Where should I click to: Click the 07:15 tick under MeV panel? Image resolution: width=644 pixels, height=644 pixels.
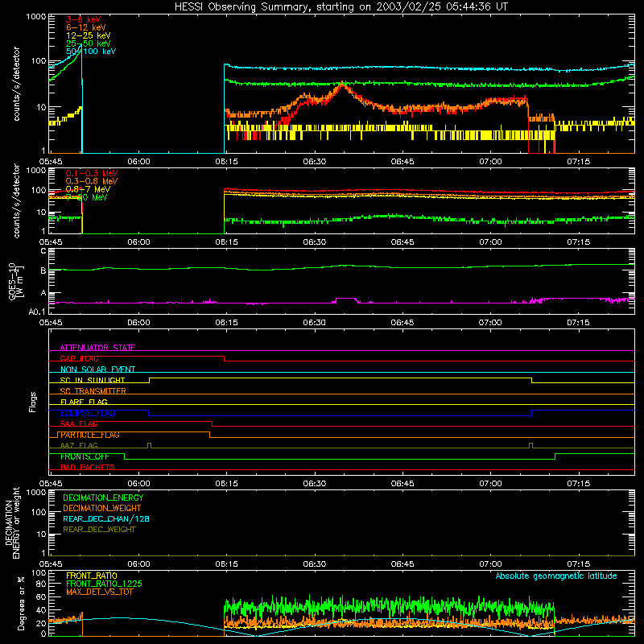click(x=578, y=242)
